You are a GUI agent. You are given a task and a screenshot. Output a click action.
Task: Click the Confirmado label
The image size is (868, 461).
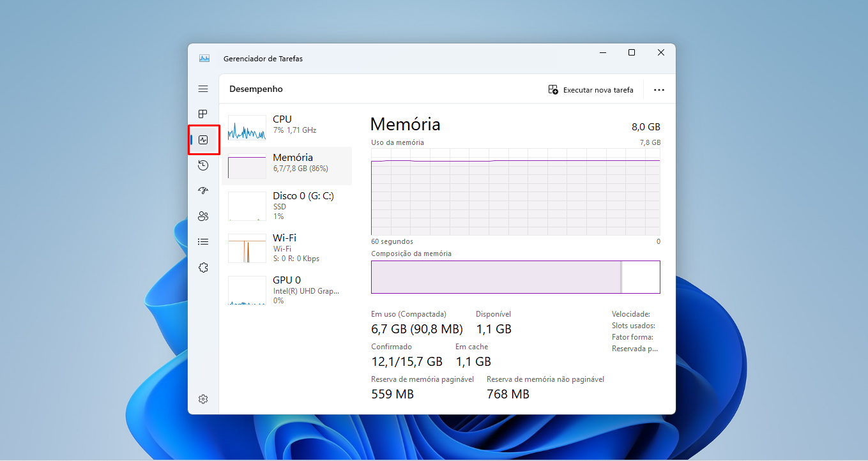[392, 347]
